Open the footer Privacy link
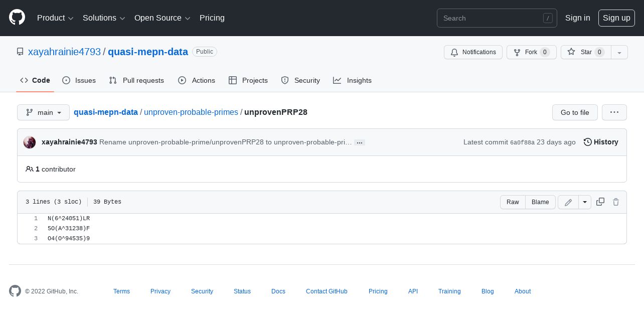Screen dimensions: 644x322 click(x=160, y=291)
